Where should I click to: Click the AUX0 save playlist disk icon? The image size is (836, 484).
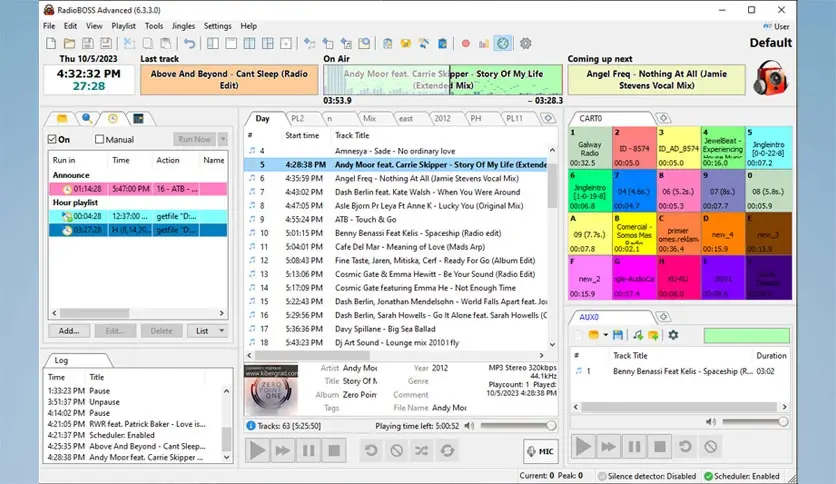pyautogui.click(x=618, y=335)
